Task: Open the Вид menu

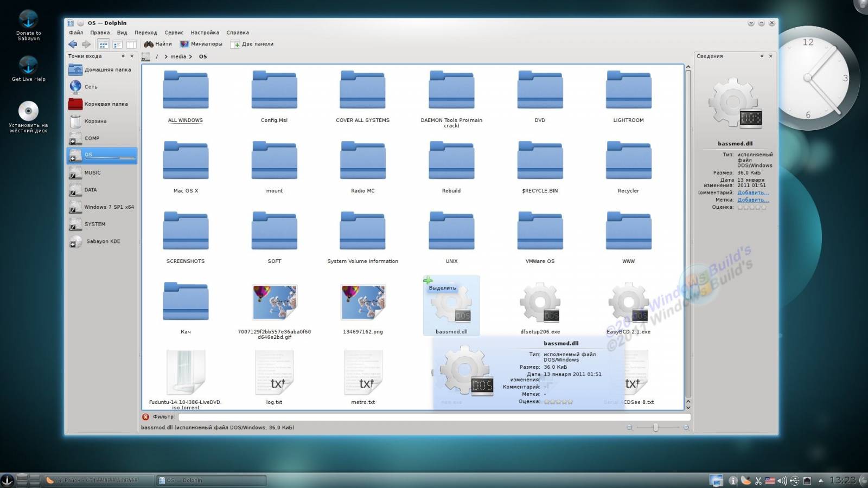Action: click(x=122, y=33)
